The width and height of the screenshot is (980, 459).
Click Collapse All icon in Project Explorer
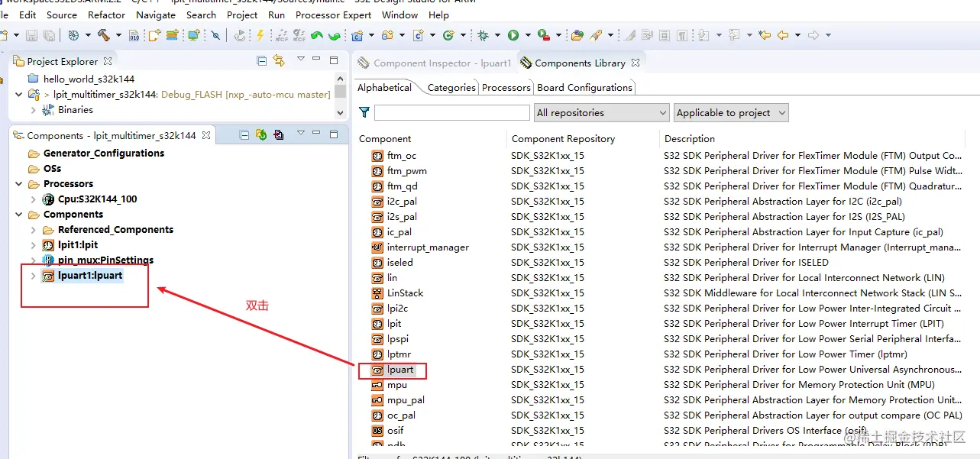[262, 61]
